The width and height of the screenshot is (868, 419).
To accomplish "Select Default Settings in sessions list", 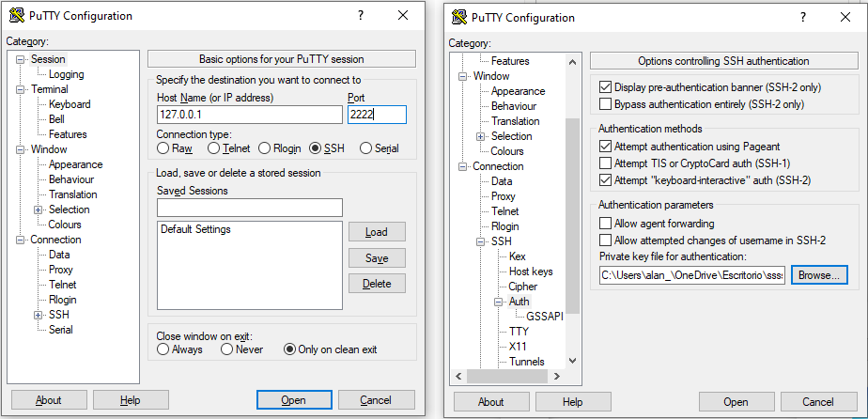I will (x=195, y=228).
